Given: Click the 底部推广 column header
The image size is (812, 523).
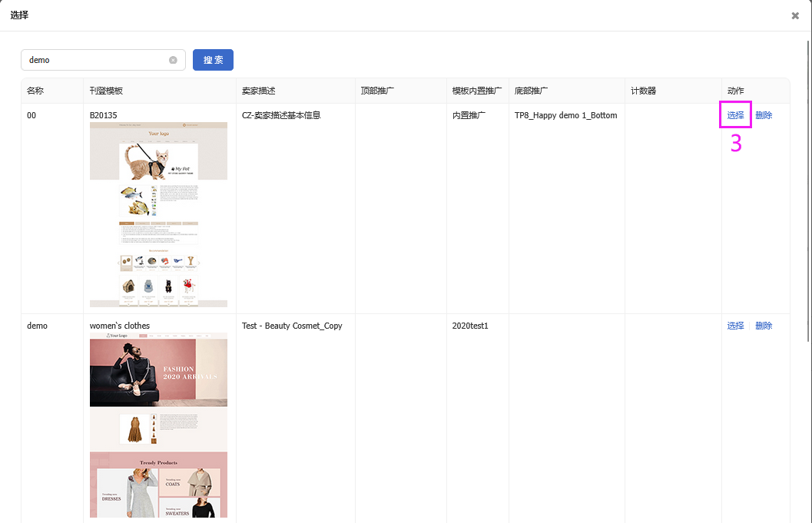Looking at the screenshot, I should 531,91.
